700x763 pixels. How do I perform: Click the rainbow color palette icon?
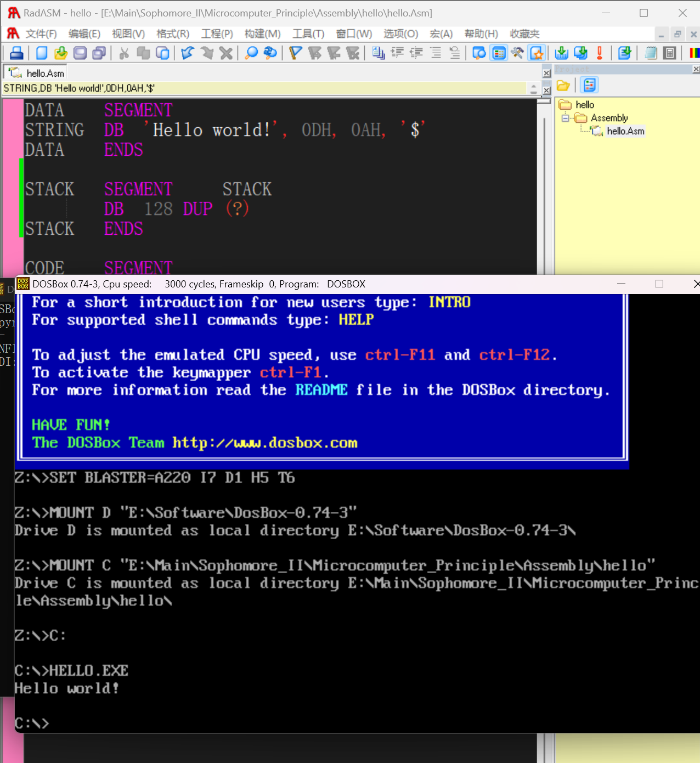click(694, 53)
